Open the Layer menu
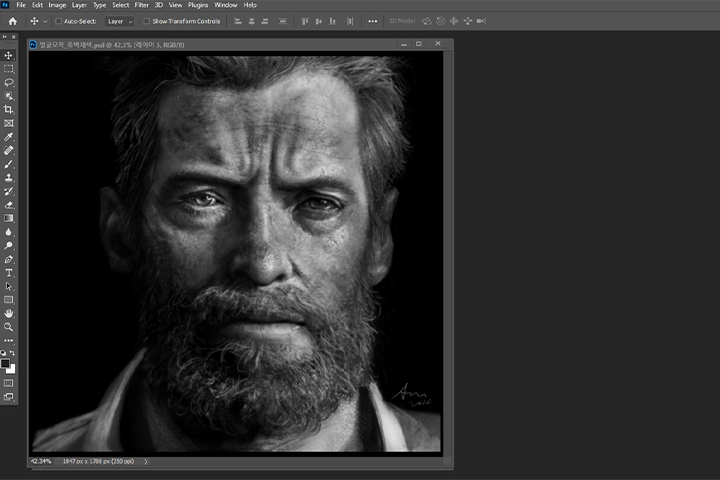The height and width of the screenshot is (480, 720). (79, 5)
